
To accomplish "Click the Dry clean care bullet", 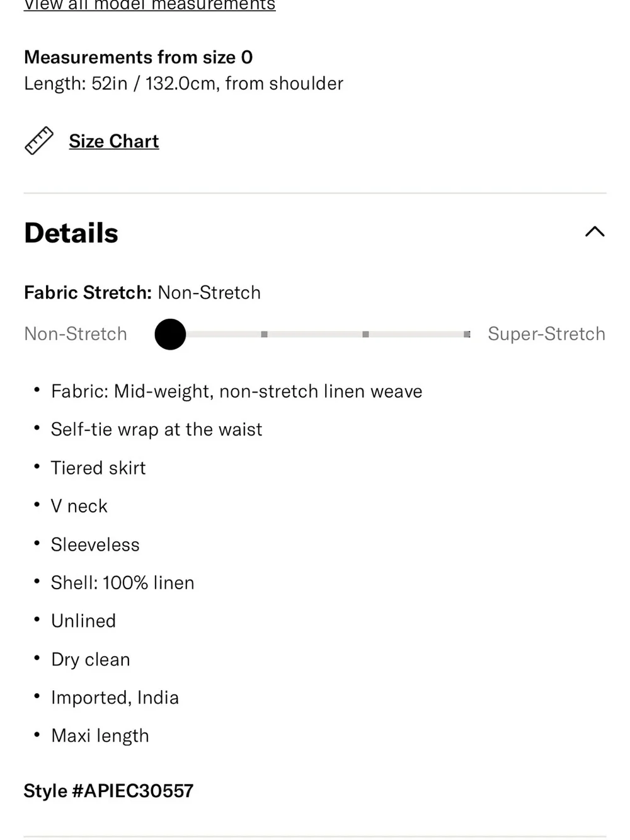I will (90, 659).
